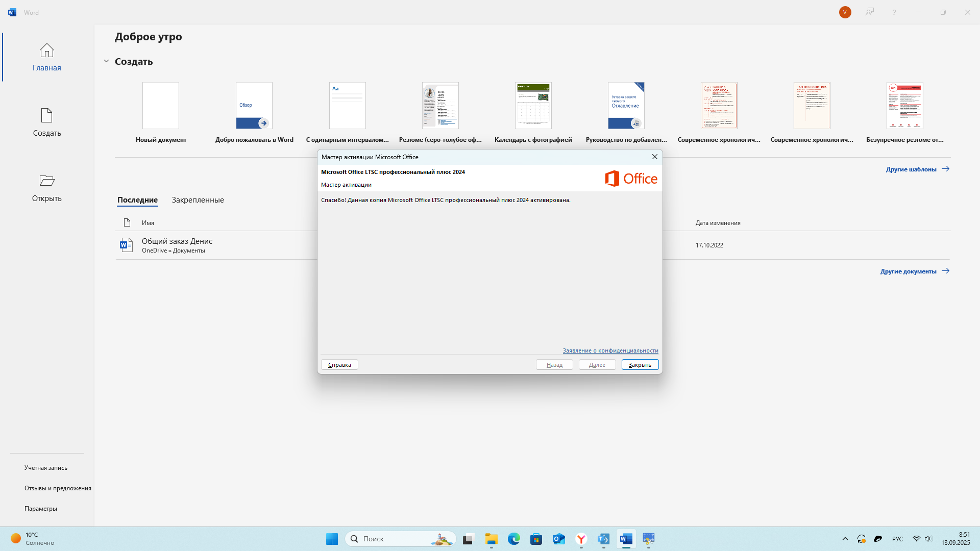The image size is (980, 551).
Task: Click the pen tray icon in taskbar
Action: [x=878, y=539]
